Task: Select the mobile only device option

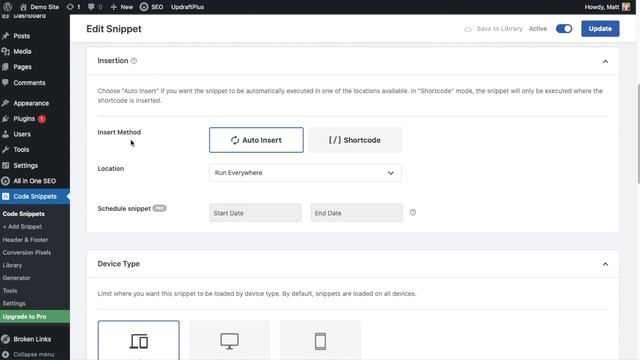Action: point(320,340)
